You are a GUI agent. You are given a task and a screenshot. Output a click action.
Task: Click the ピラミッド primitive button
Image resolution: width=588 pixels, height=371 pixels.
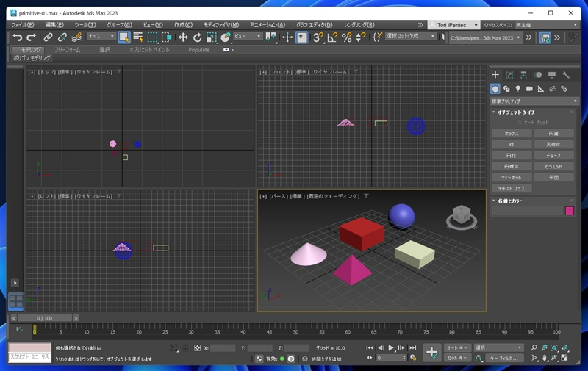click(554, 166)
